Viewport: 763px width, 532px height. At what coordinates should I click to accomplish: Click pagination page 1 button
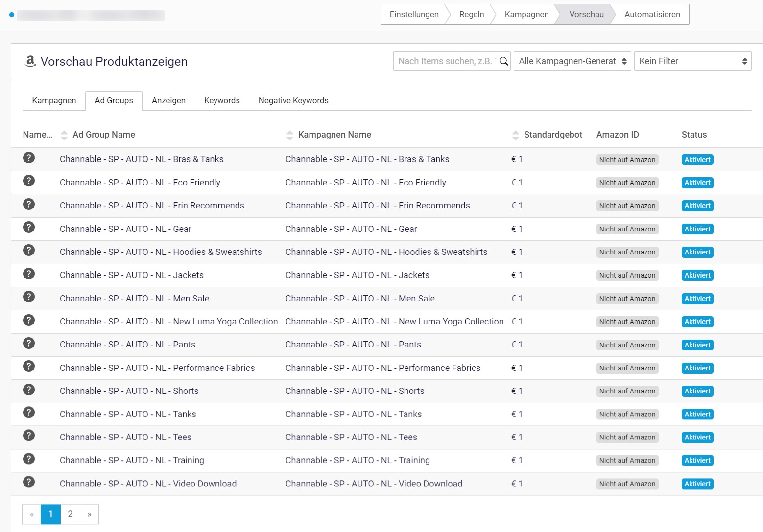click(50, 514)
